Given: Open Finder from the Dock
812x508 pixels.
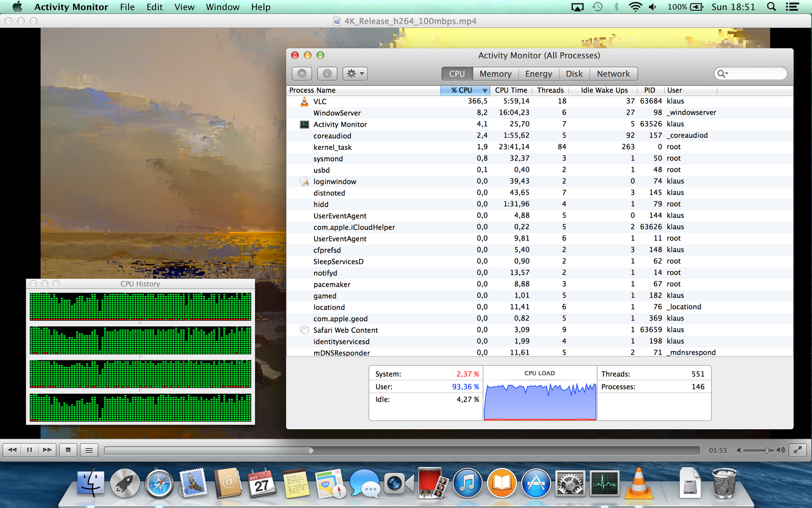Looking at the screenshot, I should [91, 483].
